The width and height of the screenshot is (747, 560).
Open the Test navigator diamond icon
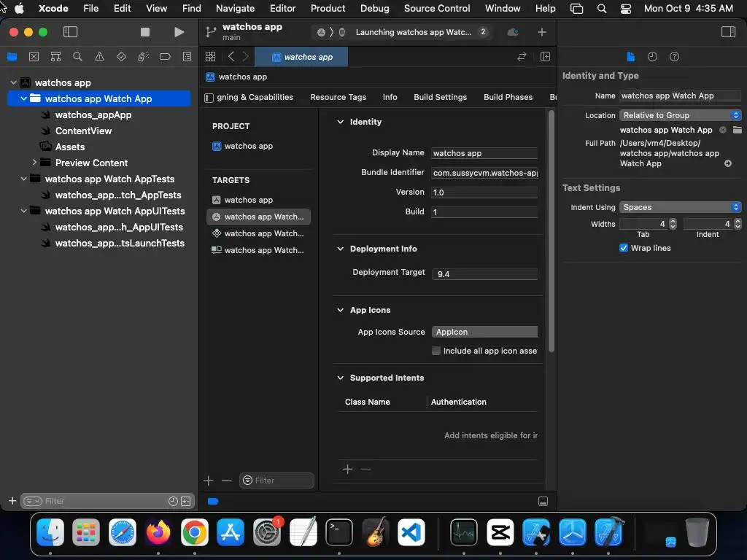coord(122,57)
